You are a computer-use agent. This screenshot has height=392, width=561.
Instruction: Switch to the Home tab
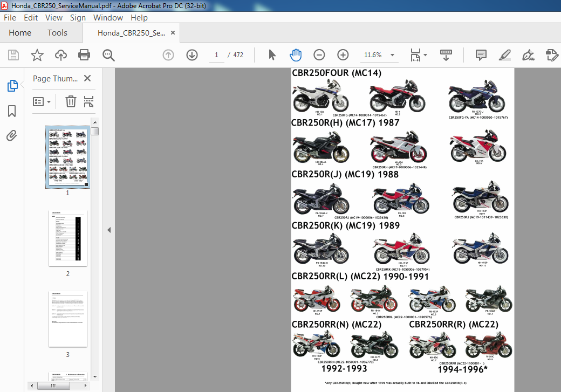tap(20, 33)
